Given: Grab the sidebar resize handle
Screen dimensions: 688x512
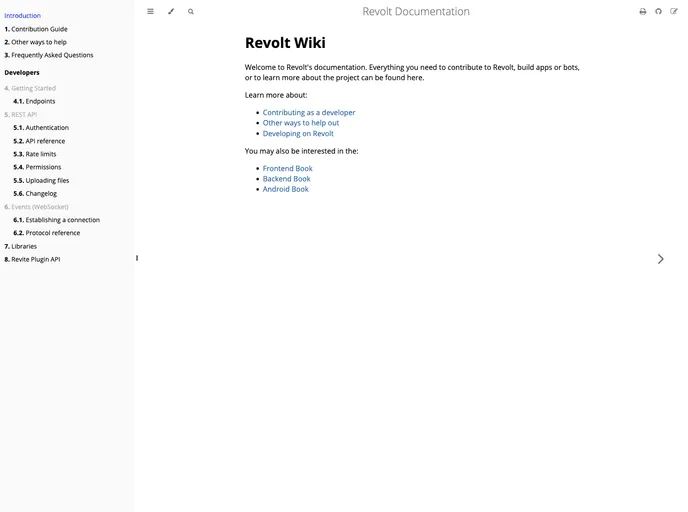Looking at the screenshot, I should tap(137, 258).
